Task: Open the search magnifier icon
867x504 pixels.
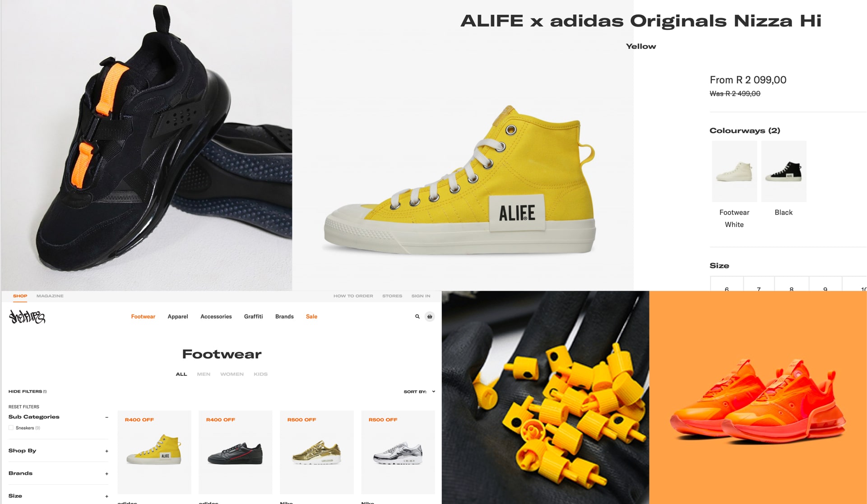Action: click(x=417, y=317)
